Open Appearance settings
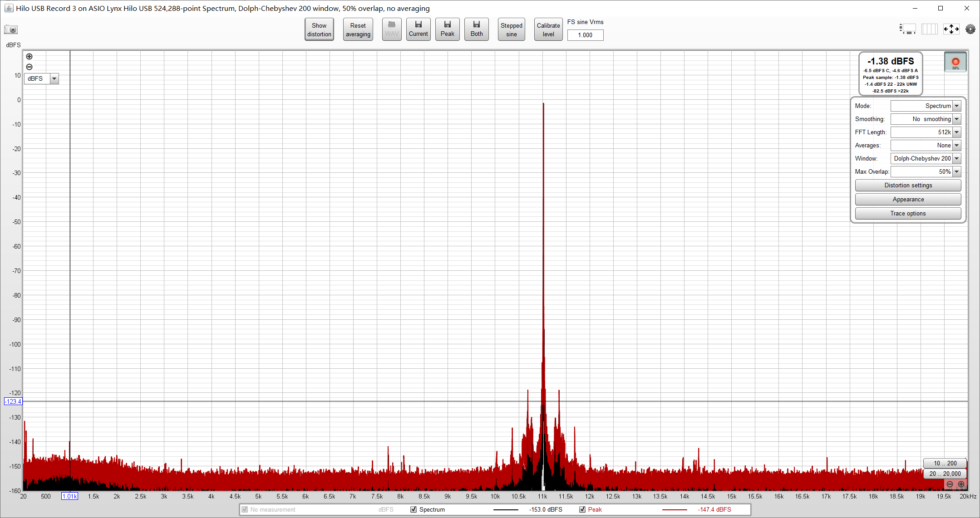Viewport: 980px width, 518px height. [908, 200]
